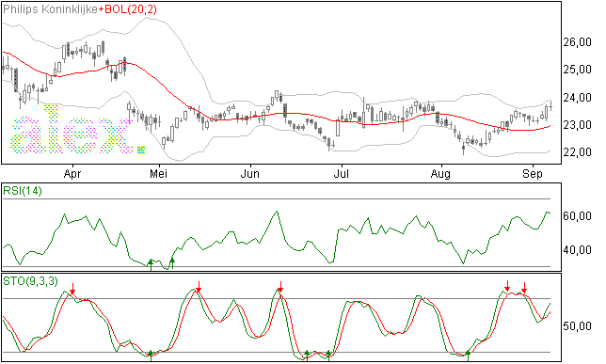The width and height of the screenshot is (606, 364).
Task: Select the Apr month label
Action: (72, 174)
